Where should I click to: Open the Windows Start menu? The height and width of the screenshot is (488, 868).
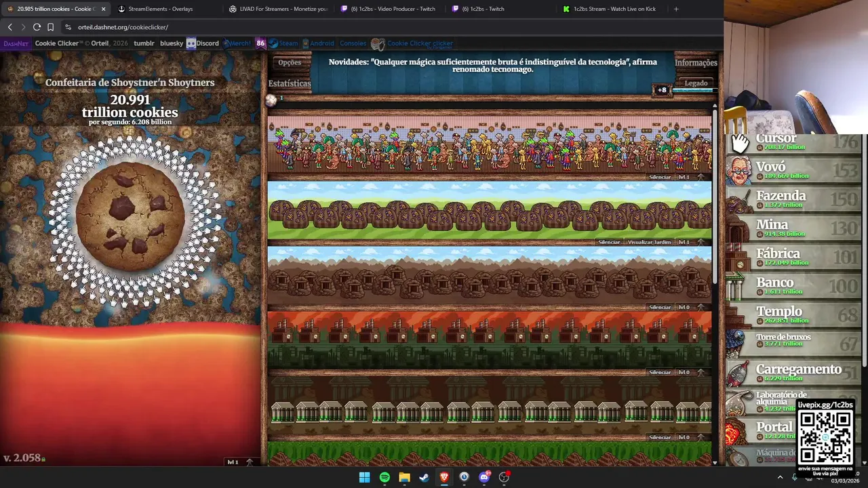[x=364, y=477]
